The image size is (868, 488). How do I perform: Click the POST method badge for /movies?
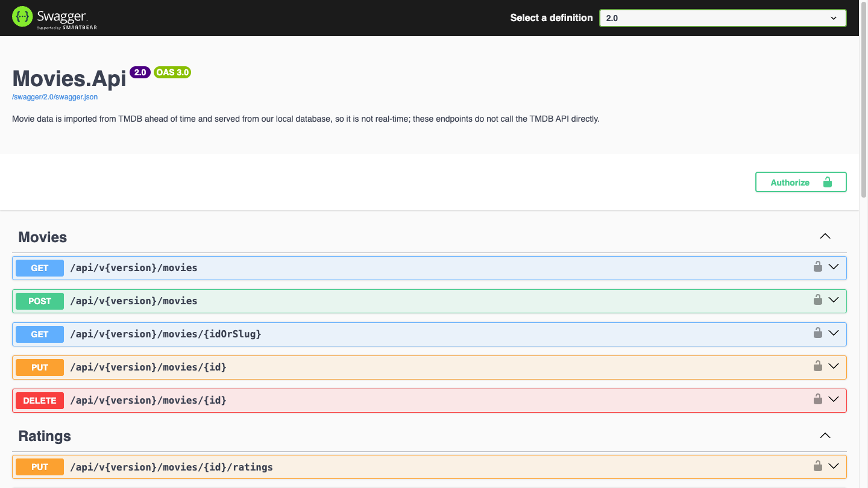tap(40, 301)
